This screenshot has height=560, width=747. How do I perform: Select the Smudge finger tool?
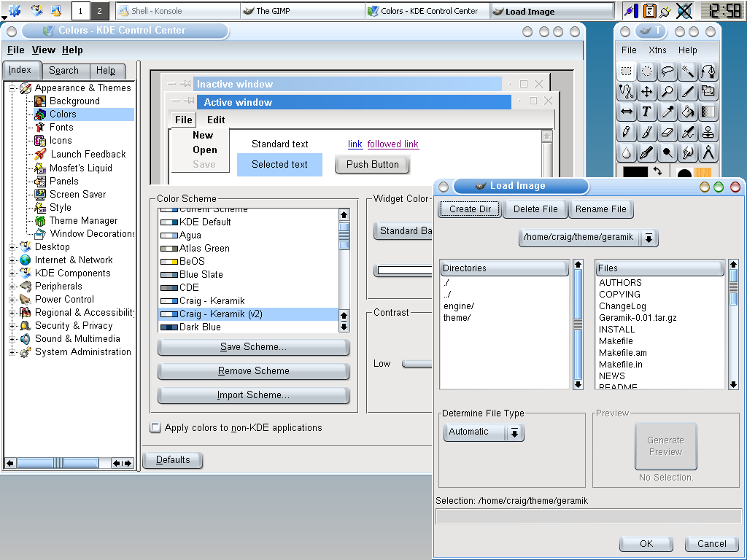(x=688, y=153)
